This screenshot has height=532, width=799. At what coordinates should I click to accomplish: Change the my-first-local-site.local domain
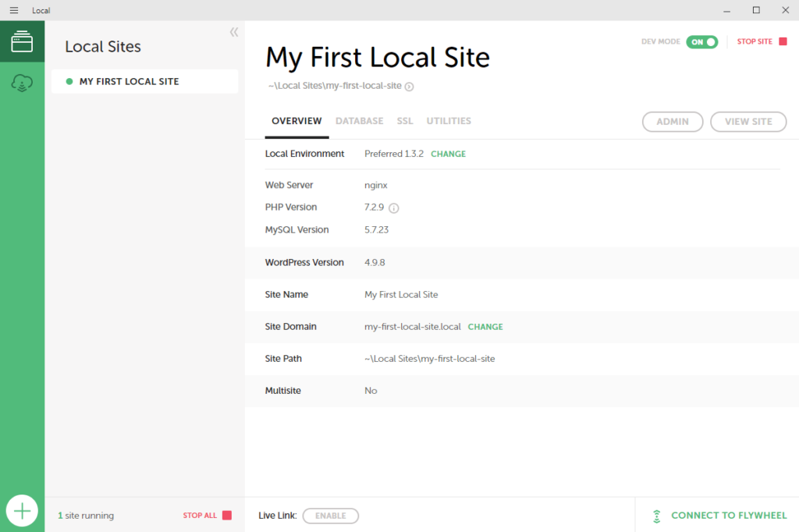(x=485, y=327)
